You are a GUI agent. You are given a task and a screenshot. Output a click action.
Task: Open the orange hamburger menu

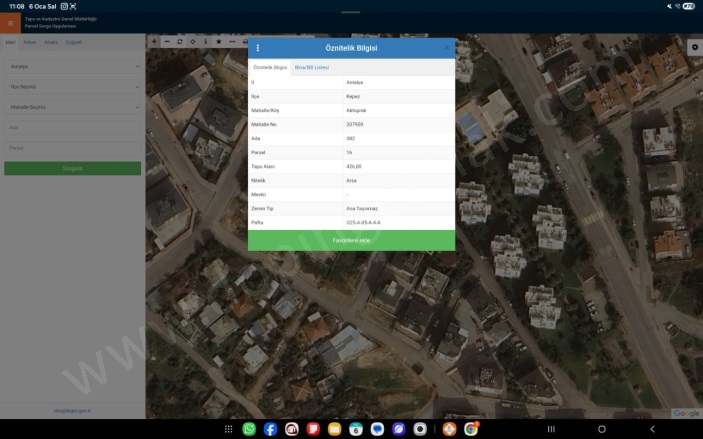click(10, 23)
